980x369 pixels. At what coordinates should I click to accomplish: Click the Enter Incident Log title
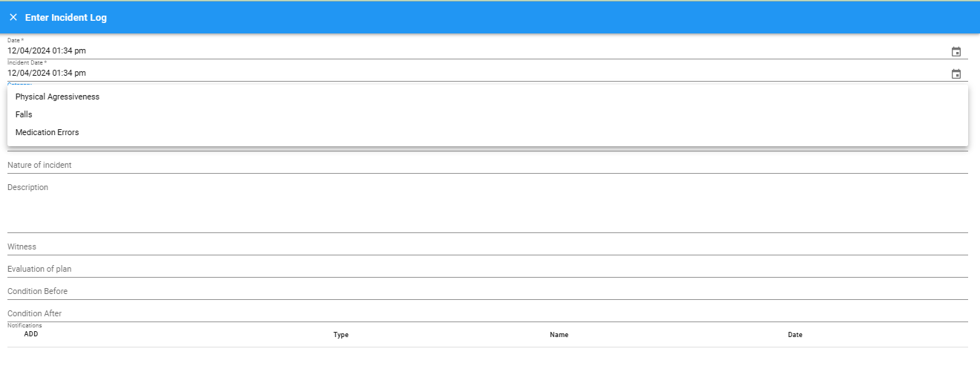[66, 17]
